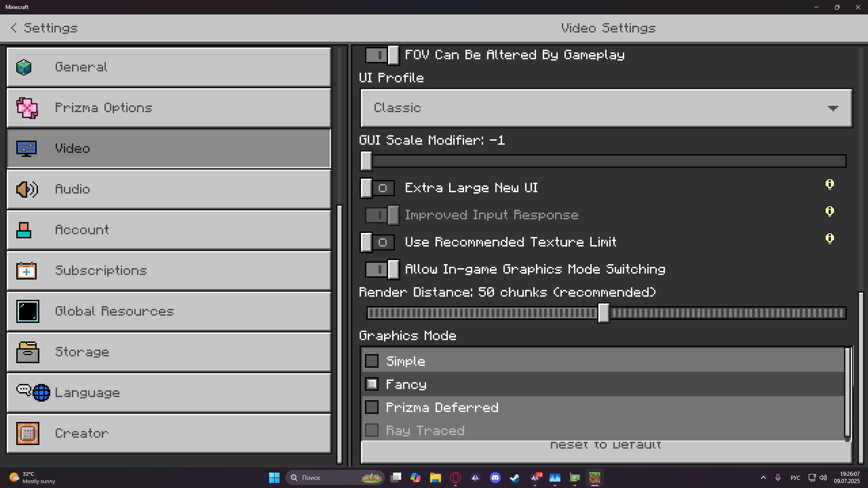Image resolution: width=868 pixels, height=488 pixels.
Task: Open the Windows Start menu
Action: pos(274,478)
